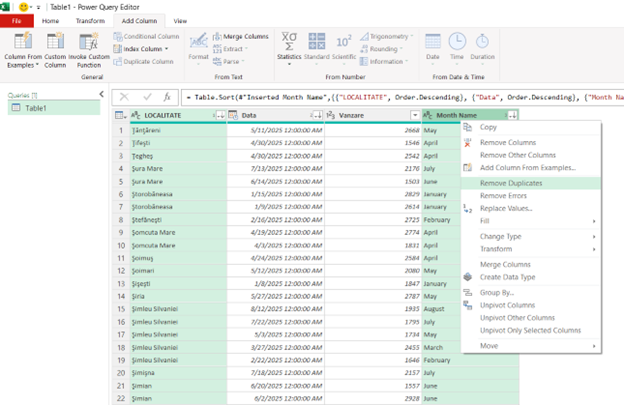Switch to the View tab

[x=180, y=21]
